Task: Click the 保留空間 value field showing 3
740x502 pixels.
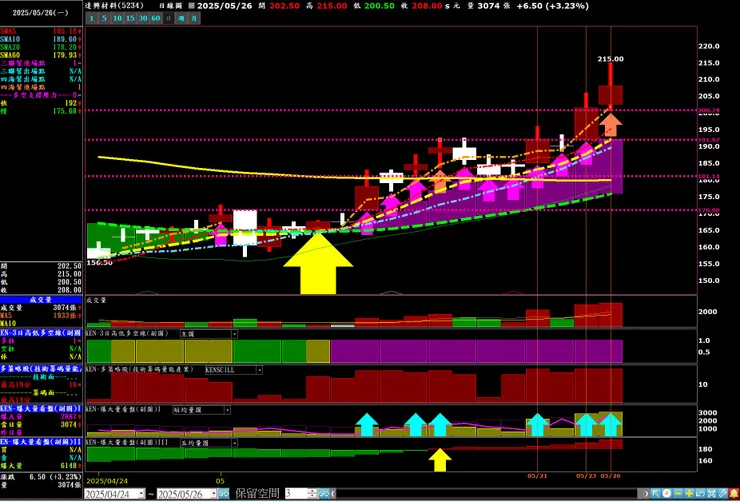Action: (x=296, y=494)
